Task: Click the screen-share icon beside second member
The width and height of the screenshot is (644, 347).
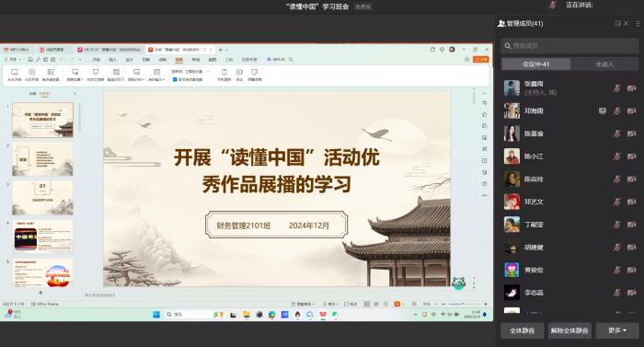Action: pos(602,110)
